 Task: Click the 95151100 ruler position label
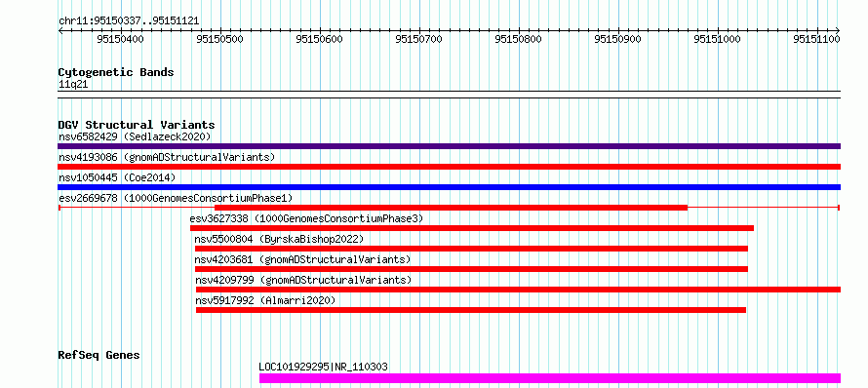[817, 39]
